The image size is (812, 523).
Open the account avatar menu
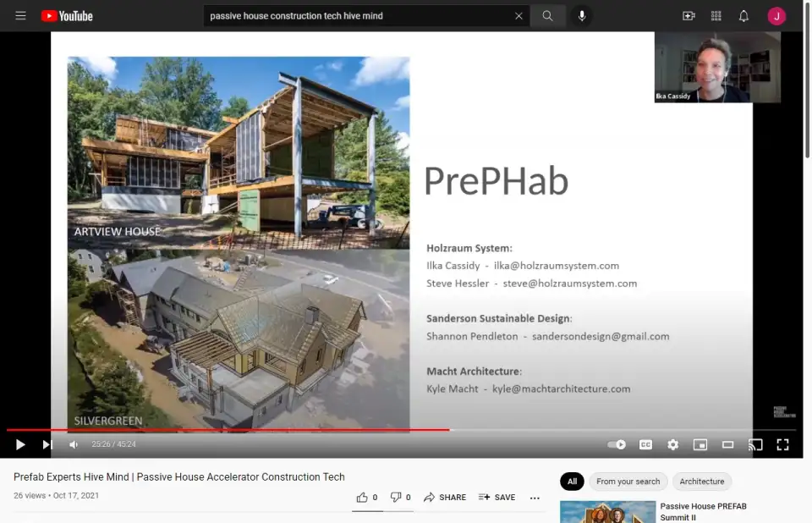pos(776,16)
